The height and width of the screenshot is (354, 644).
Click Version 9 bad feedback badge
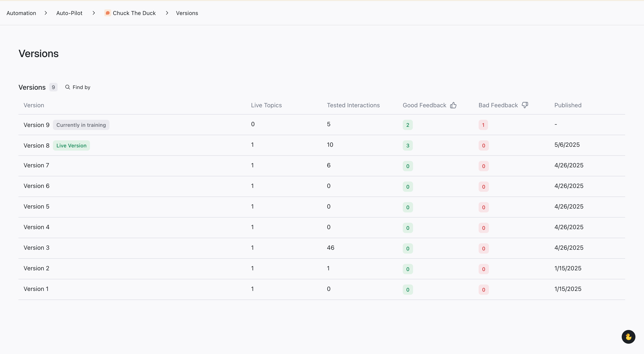483,125
